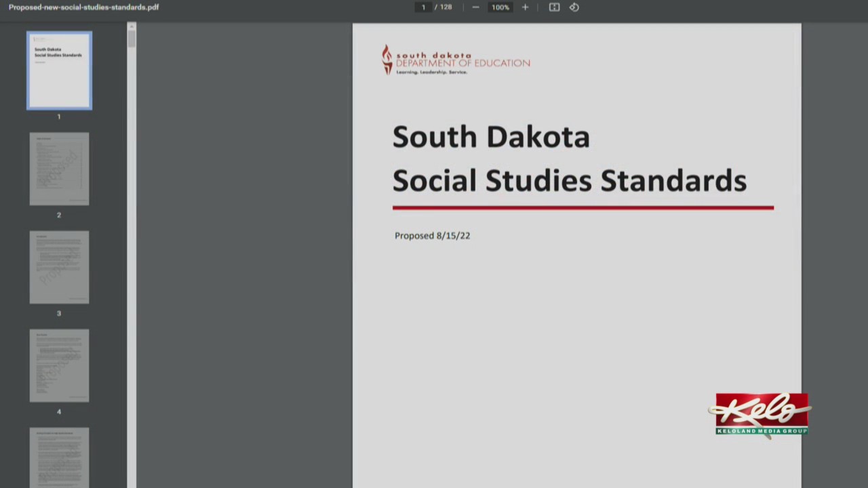Image resolution: width=868 pixels, height=488 pixels.
Task: Select the zoom out (minus) icon
Action: pos(475,7)
